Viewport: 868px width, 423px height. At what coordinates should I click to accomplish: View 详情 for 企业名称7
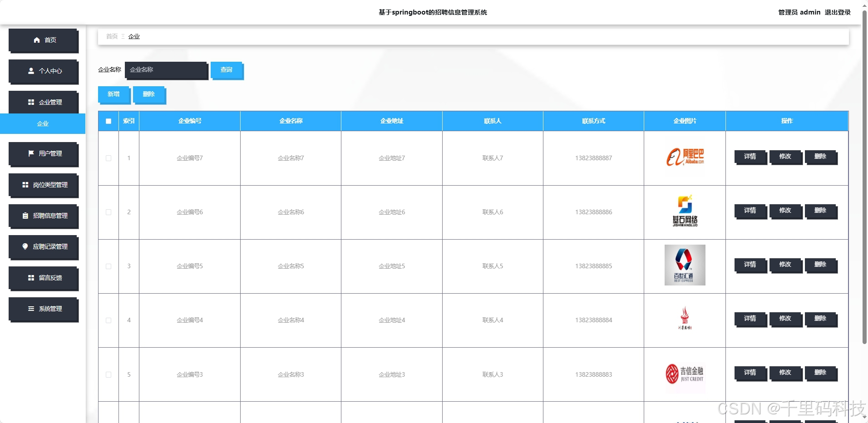(750, 157)
